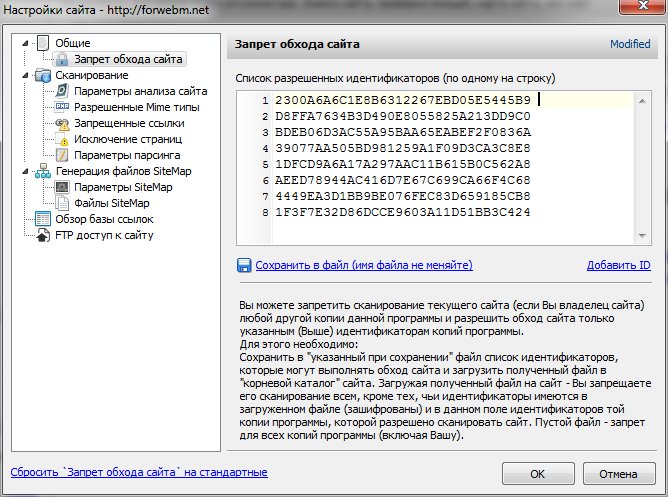668x497 pixels.
Task: Collapse the Сканирование tree node
Action: (26, 76)
